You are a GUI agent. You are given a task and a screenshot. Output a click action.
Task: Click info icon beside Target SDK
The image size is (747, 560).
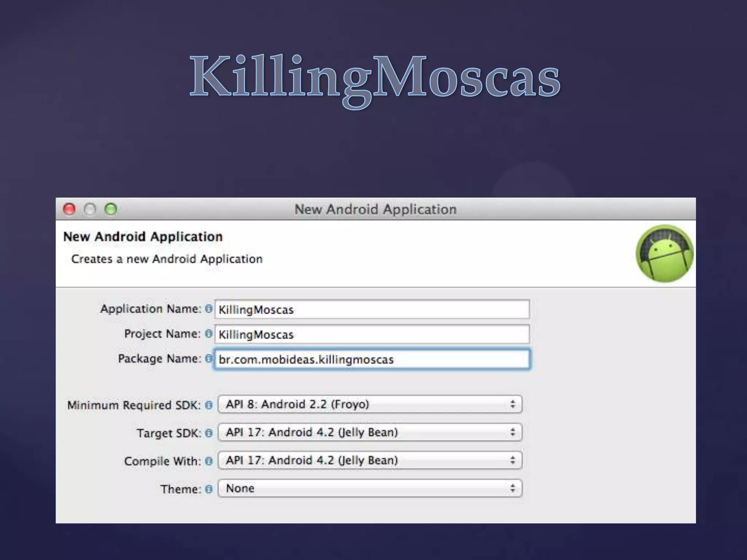pos(209,433)
